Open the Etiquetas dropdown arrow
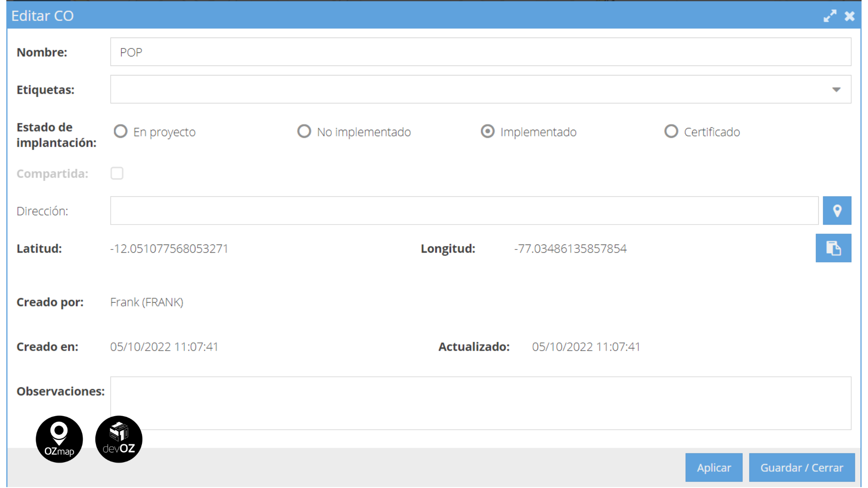The image size is (868, 488). tap(836, 89)
